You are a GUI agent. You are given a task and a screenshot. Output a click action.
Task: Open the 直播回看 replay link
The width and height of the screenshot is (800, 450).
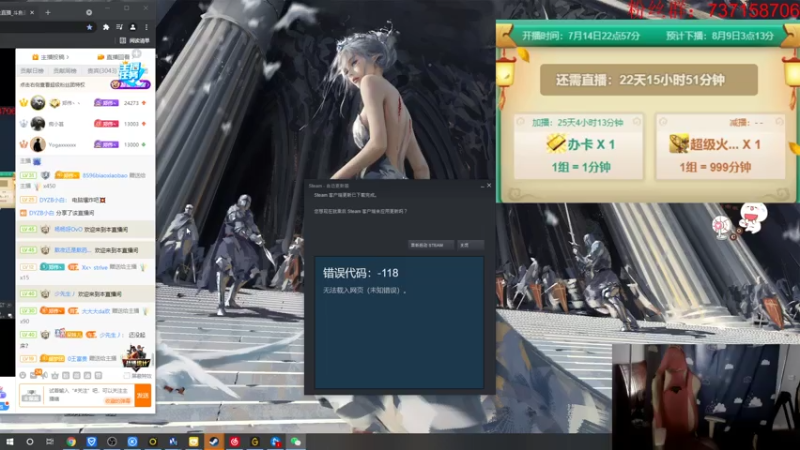pos(113,57)
